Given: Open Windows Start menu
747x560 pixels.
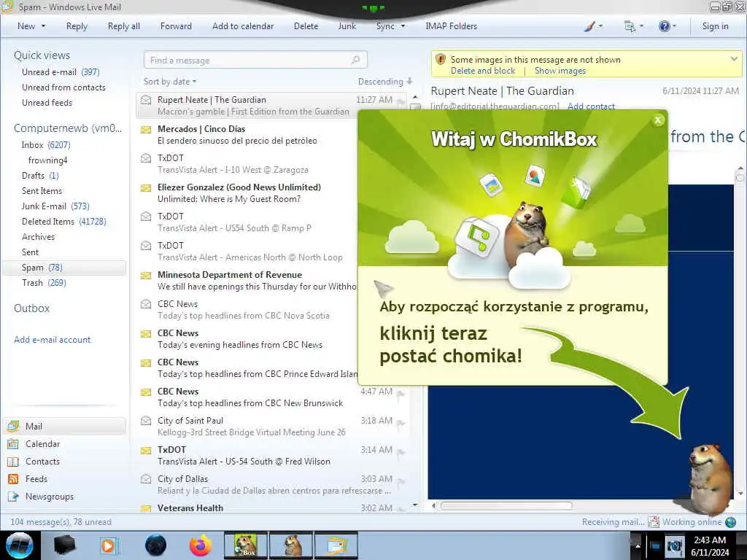Looking at the screenshot, I should coord(20,545).
